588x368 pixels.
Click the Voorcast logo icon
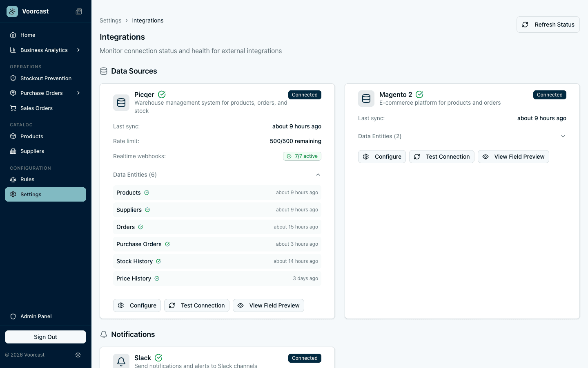click(x=12, y=11)
